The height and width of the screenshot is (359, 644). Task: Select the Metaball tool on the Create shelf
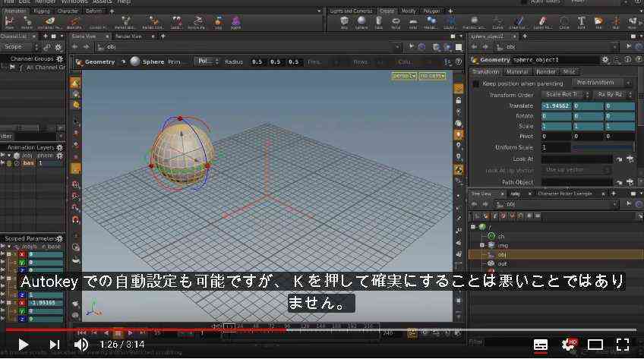point(431,22)
